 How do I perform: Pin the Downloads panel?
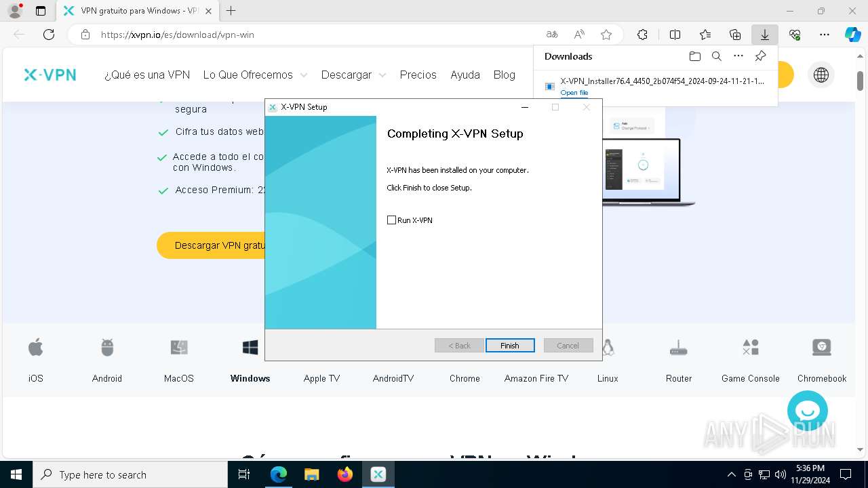point(761,56)
